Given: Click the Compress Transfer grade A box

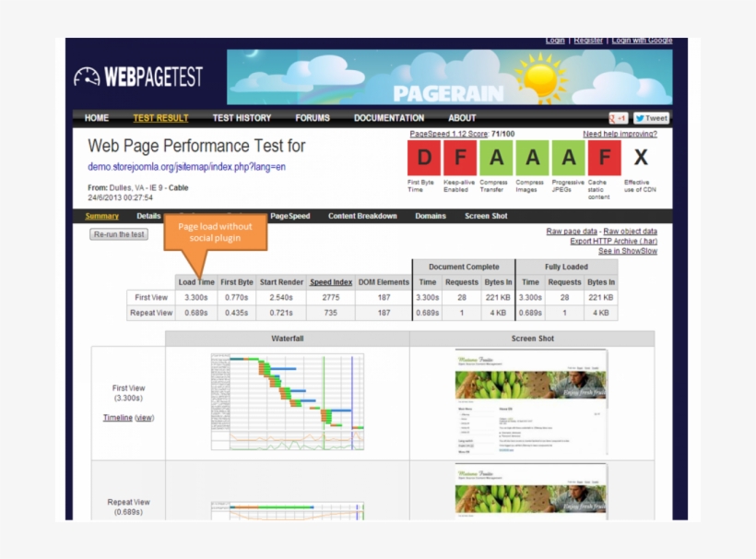Looking at the screenshot, I should (x=496, y=158).
